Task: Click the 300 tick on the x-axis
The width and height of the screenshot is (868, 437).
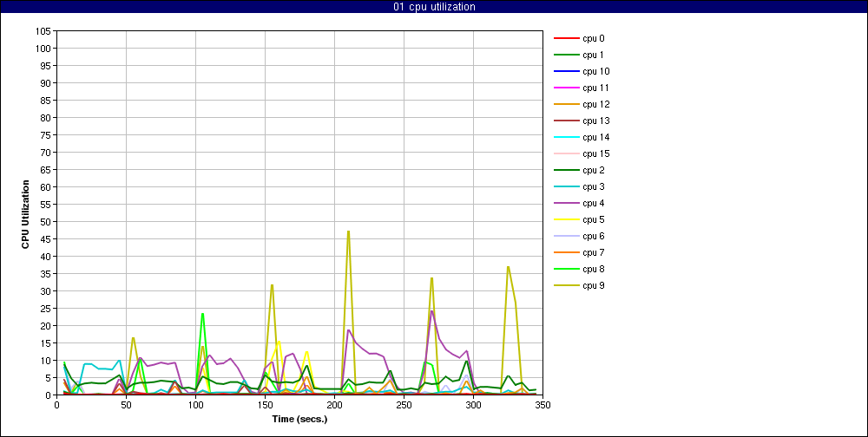Action: (x=473, y=404)
